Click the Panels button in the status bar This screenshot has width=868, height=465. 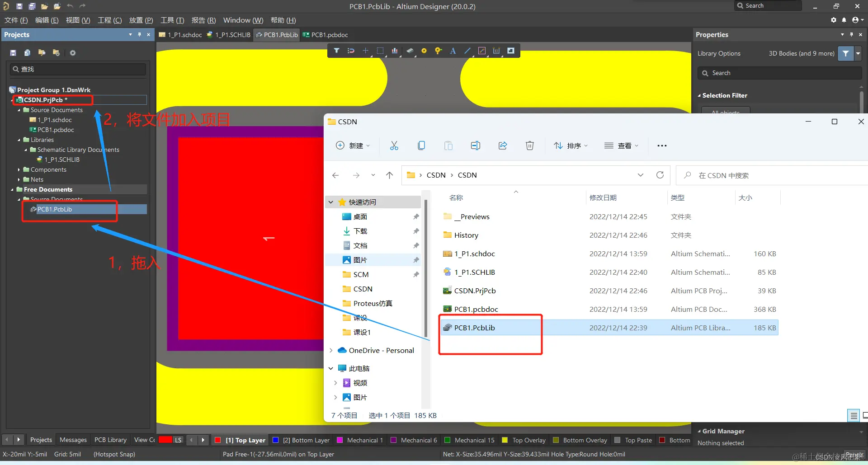tap(854, 455)
